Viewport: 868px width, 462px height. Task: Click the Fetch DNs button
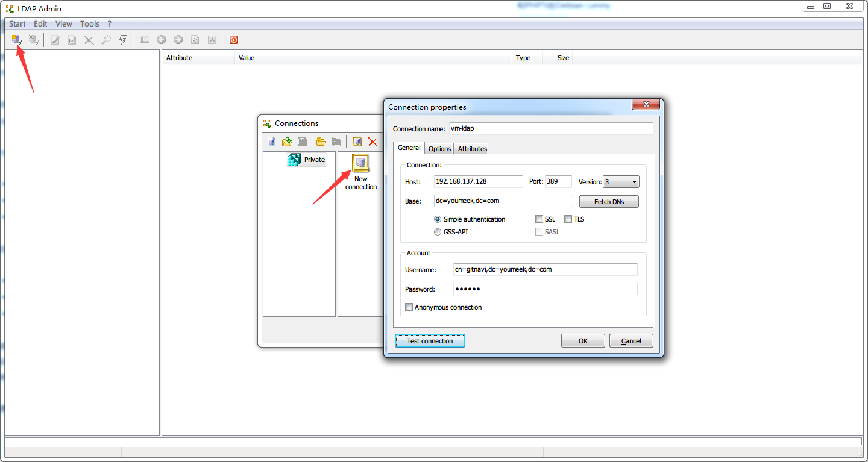(609, 201)
